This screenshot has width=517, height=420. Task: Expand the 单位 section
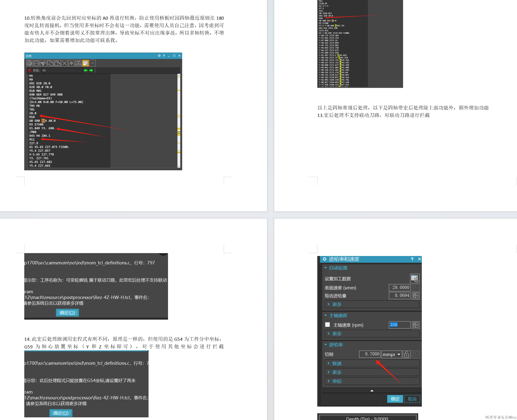pyautogui.click(x=372, y=381)
